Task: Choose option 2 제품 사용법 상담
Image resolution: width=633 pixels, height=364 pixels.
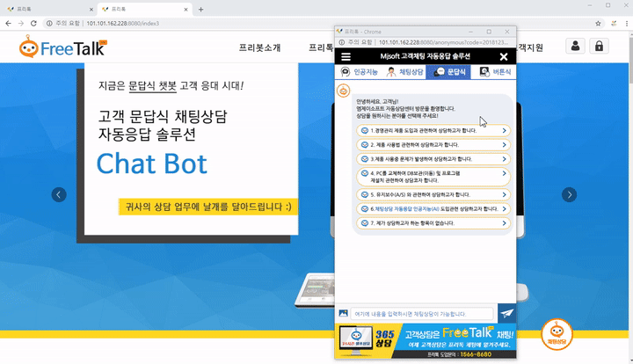Action: click(433, 145)
